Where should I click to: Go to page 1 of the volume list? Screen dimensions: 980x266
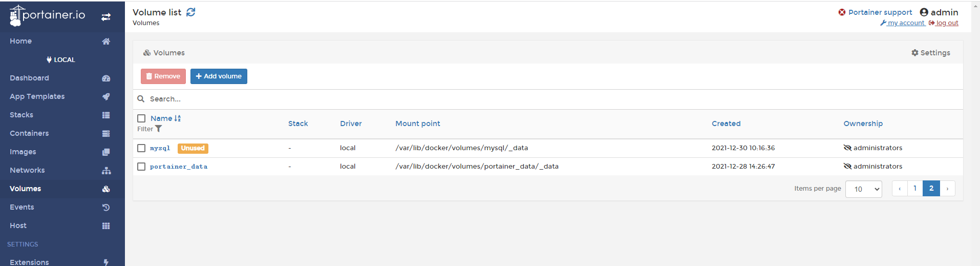[x=915, y=189]
